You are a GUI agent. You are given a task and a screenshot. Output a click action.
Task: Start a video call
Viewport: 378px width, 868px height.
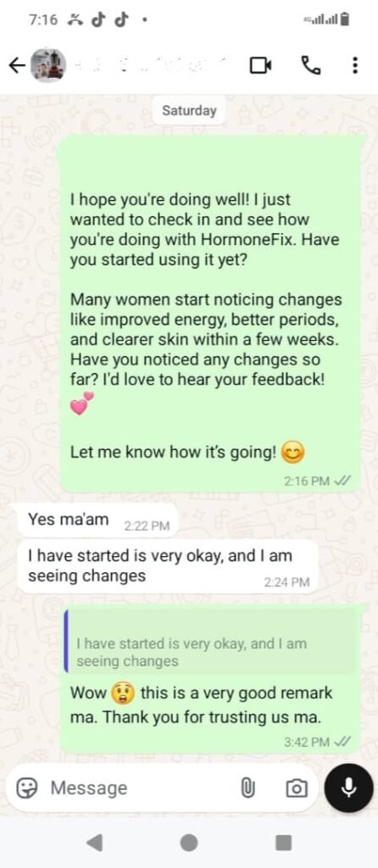pyautogui.click(x=261, y=66)
